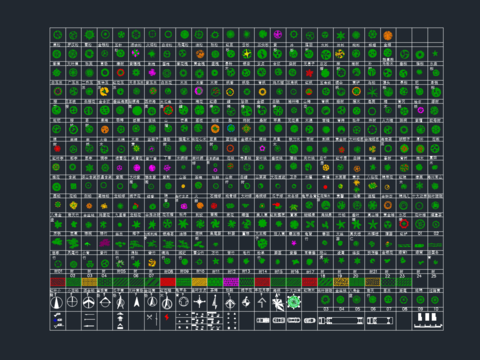The image size is (480, 360).
Task: Click the magenta tree symbol in top row
Action: [278, 34]
